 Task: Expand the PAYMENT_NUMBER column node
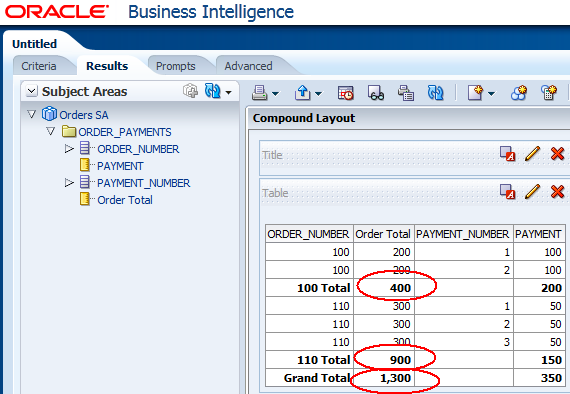coord(69,182)
